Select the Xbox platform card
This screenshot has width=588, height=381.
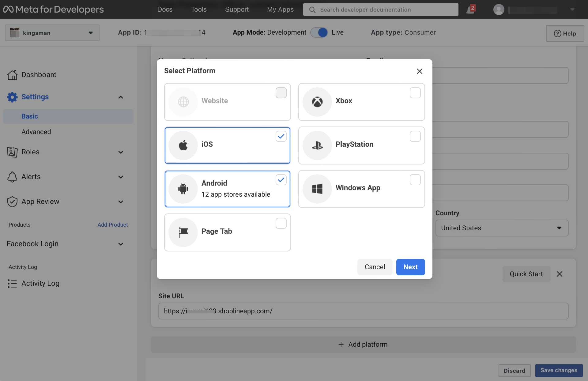[x=362, y=102]
